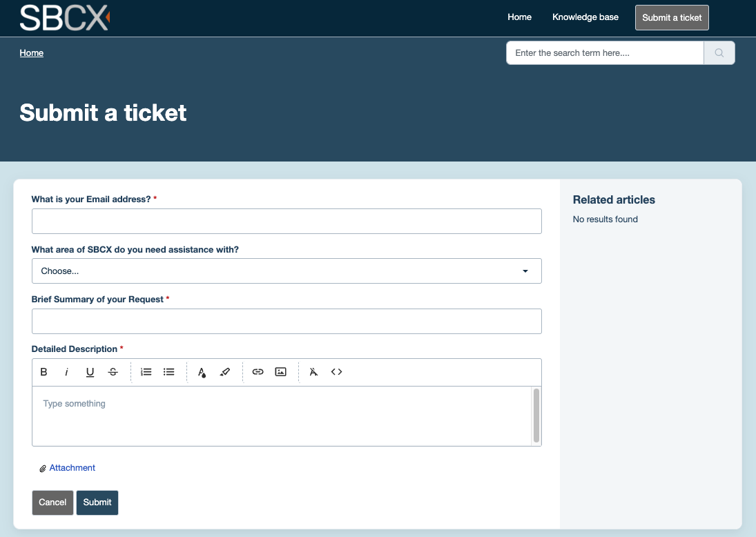Expand the Choose... selection menu

tap(287, 271)
